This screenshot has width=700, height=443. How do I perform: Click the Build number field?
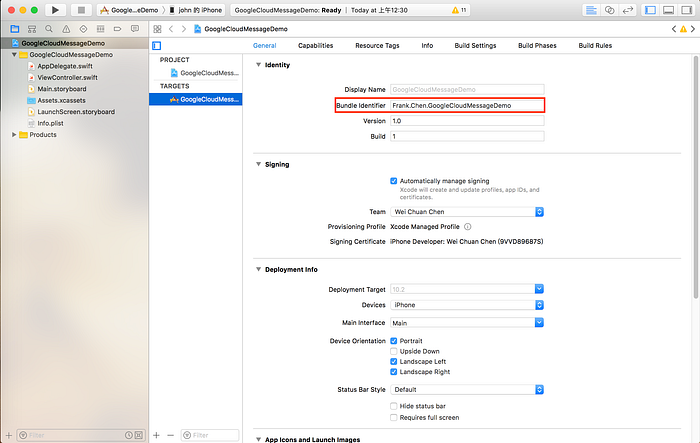pos(467,136)
